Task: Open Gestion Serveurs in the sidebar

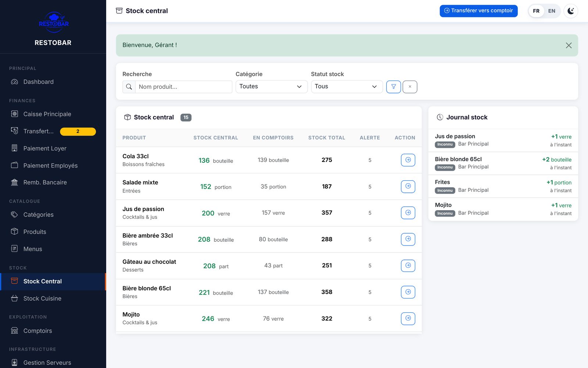Action: click(x=53, y=363)
